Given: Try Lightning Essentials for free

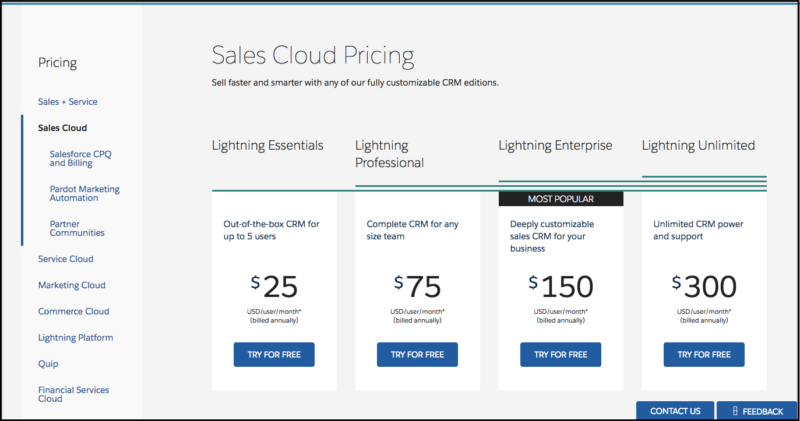Looking at the screenshot, I should point(274,354).
